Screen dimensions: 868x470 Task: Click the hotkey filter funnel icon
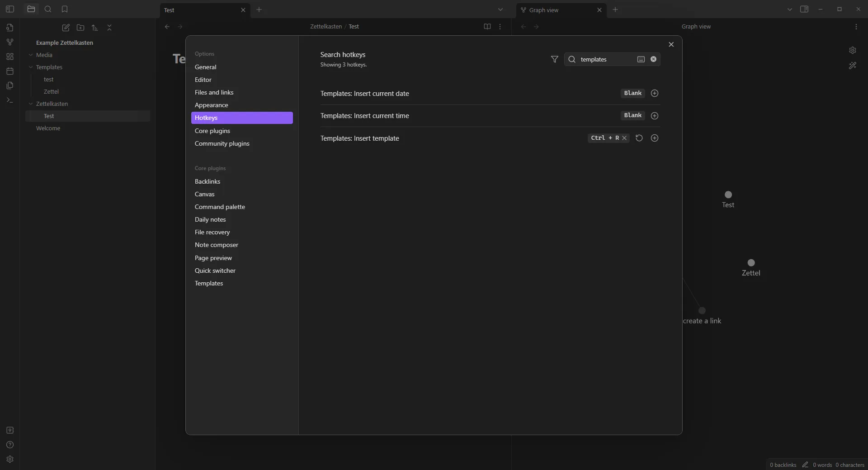555,59
